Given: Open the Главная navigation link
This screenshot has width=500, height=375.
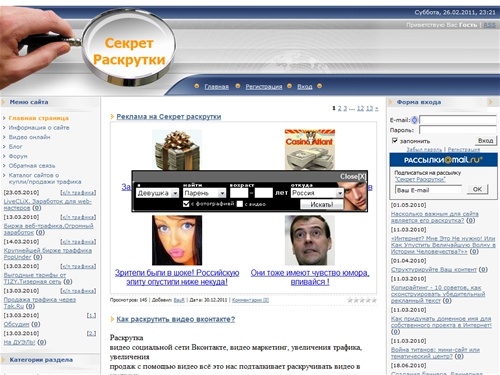Looking at the screenshot, I should (x=216, y=87).
